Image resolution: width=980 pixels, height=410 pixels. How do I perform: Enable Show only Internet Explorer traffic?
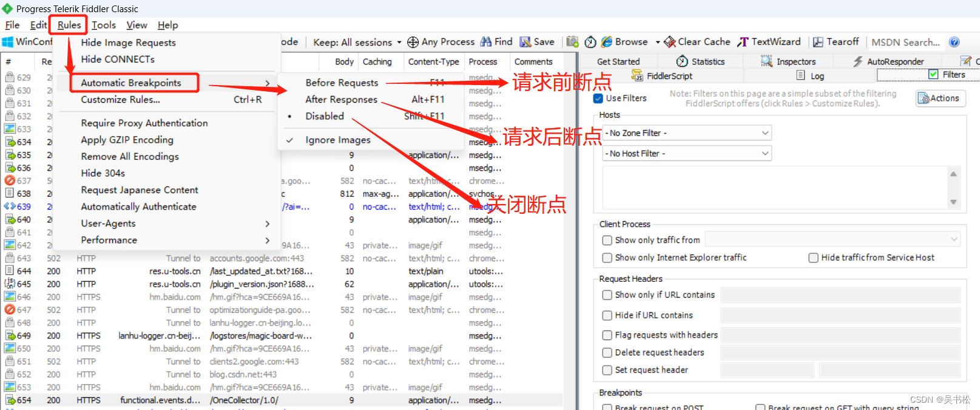(607, 258)
